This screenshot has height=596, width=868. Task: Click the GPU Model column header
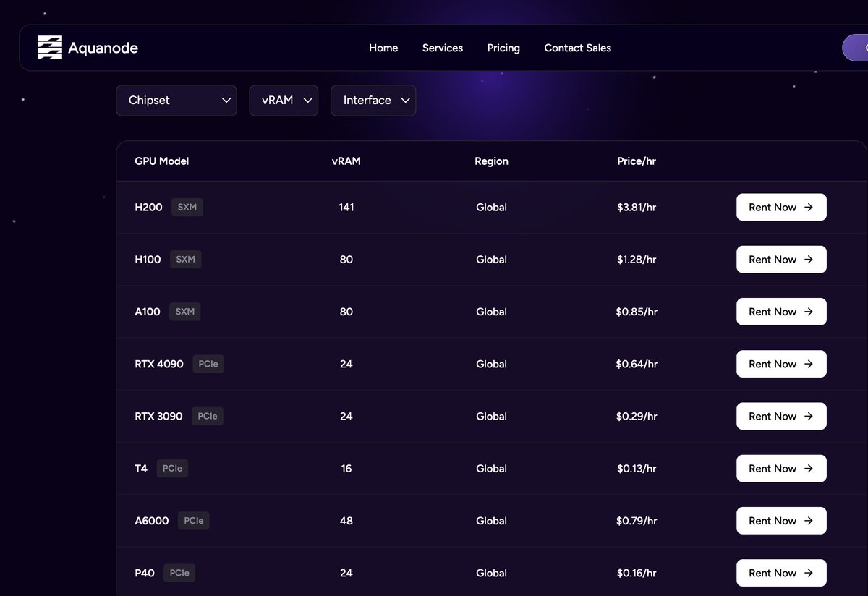[x=162, y=161]
